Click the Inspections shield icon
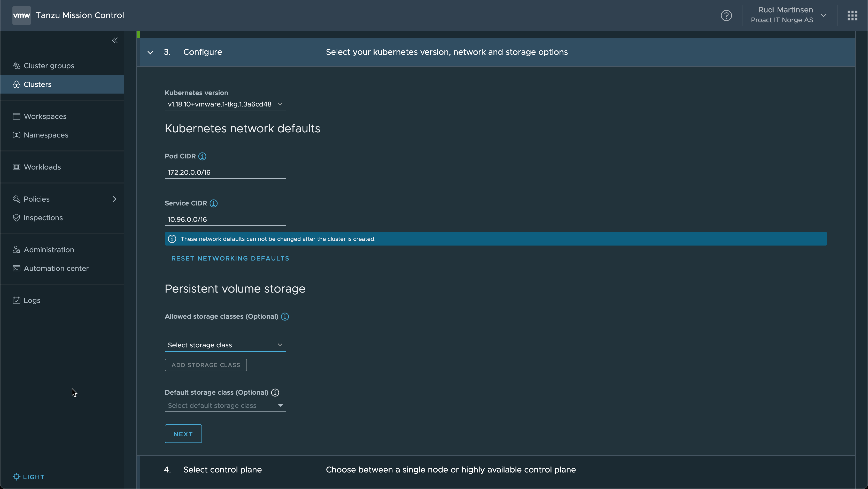Image resolution: width=868 pixels, height=489 pixels. (x=17, y=218)
